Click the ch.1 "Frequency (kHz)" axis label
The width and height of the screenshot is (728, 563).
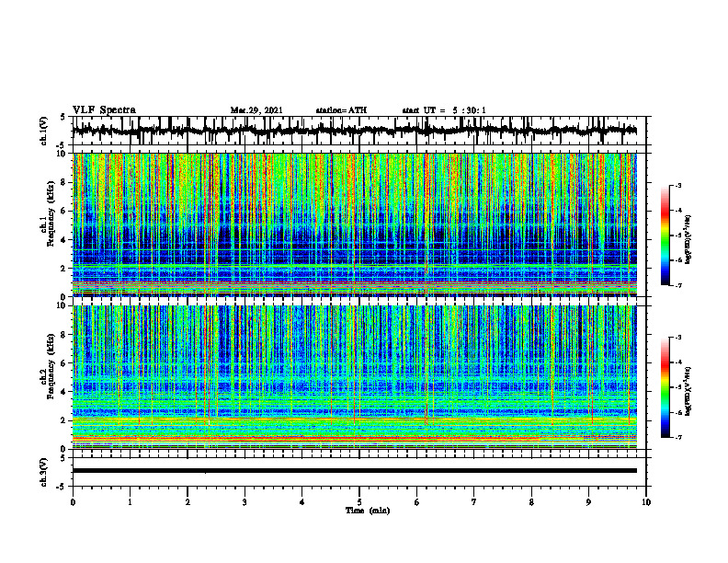(51, 213)
